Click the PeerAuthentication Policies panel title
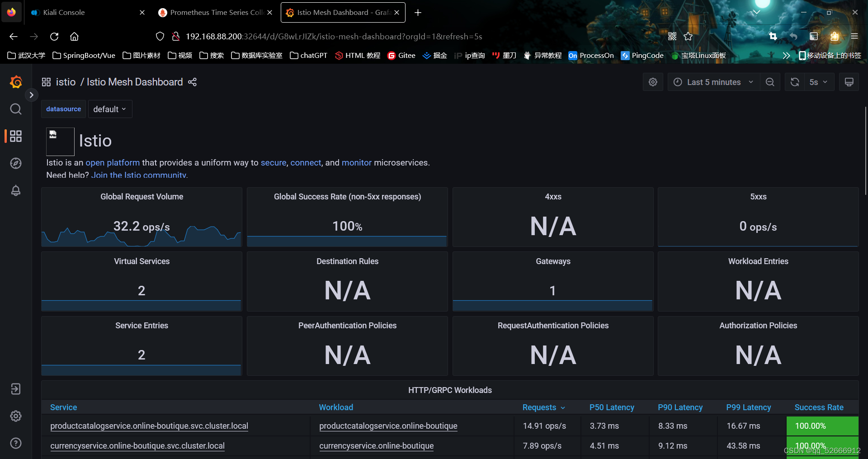 point(347,326)
